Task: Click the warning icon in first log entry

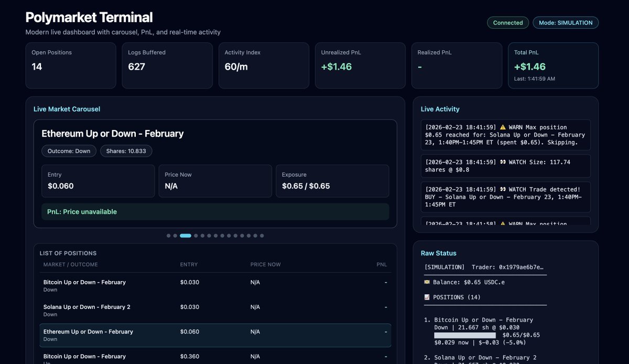Action: [x=503, y=127]
